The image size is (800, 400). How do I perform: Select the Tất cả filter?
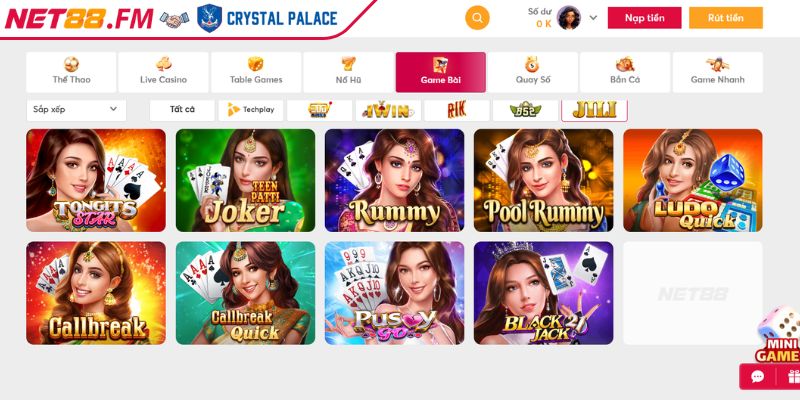[x=182, y=110]
